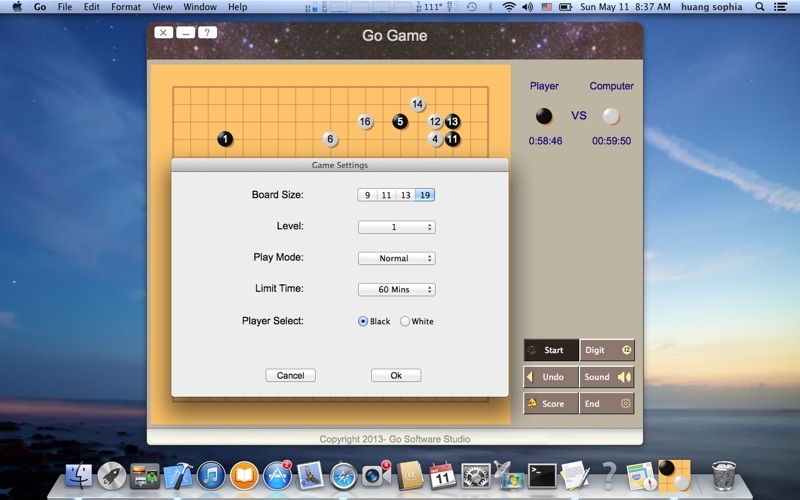Screen dimensions: 800x500
Task: Click the Undo move button
Action: click(551, 377)
